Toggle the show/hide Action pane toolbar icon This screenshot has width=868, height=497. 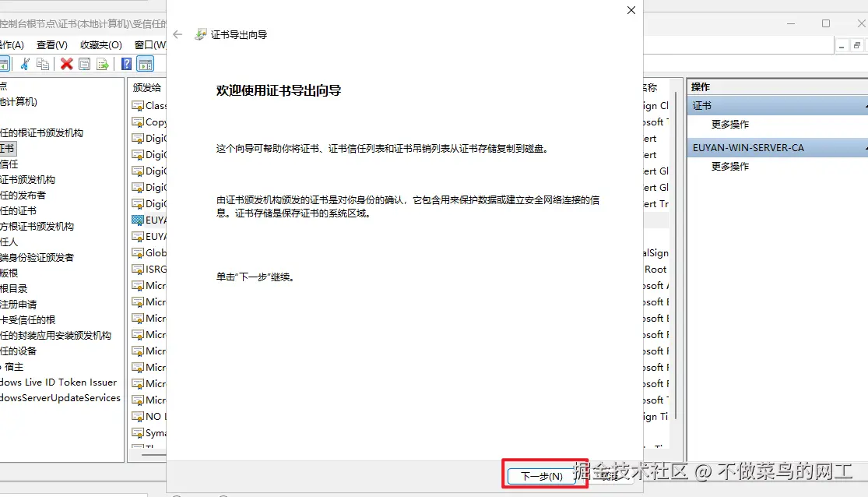145,65
